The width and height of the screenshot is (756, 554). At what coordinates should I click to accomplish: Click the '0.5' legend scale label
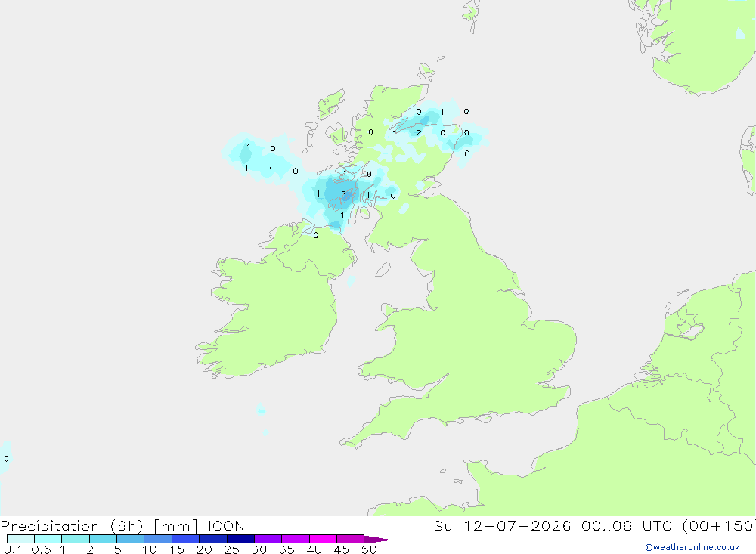[x=41, y=549]
